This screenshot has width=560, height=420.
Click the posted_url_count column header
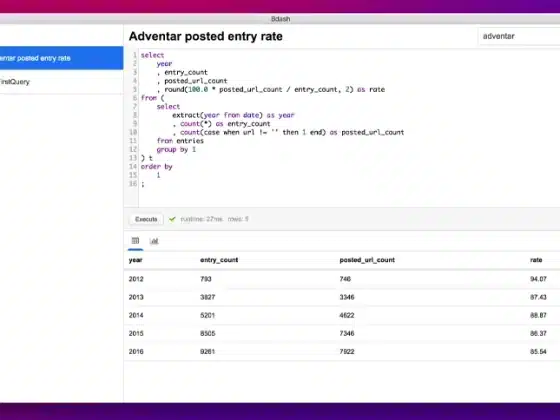coord(367,260)
